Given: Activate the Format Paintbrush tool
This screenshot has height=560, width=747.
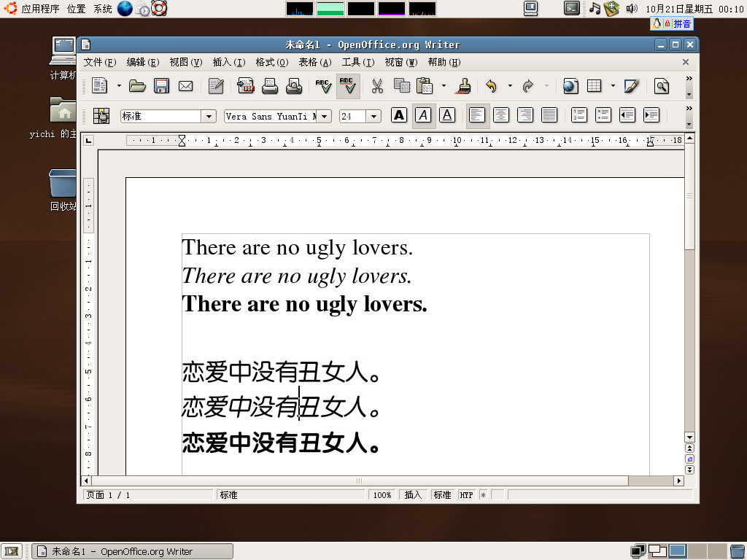Looking at the screenshot, I should pos(464,86).
